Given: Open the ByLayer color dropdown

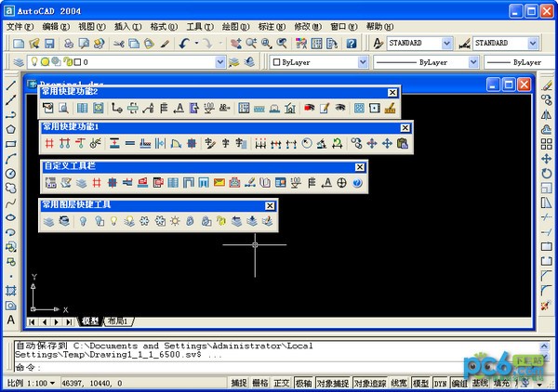Looking at the screenshot, I should click(x=363, y=62).
